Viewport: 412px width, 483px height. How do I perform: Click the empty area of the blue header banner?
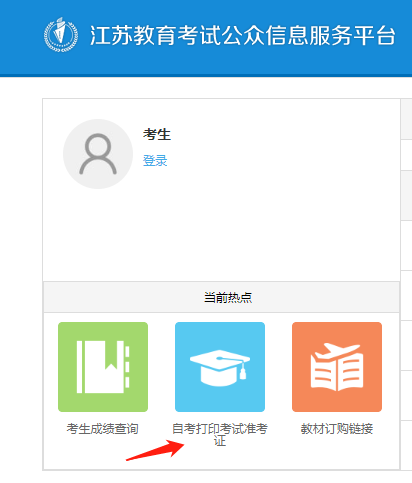click(213, 63)
